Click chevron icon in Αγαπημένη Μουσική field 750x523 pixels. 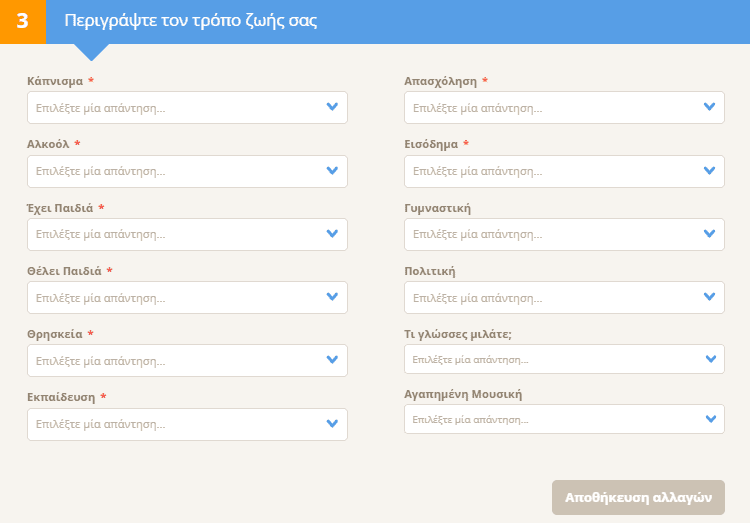click(711, 419)
